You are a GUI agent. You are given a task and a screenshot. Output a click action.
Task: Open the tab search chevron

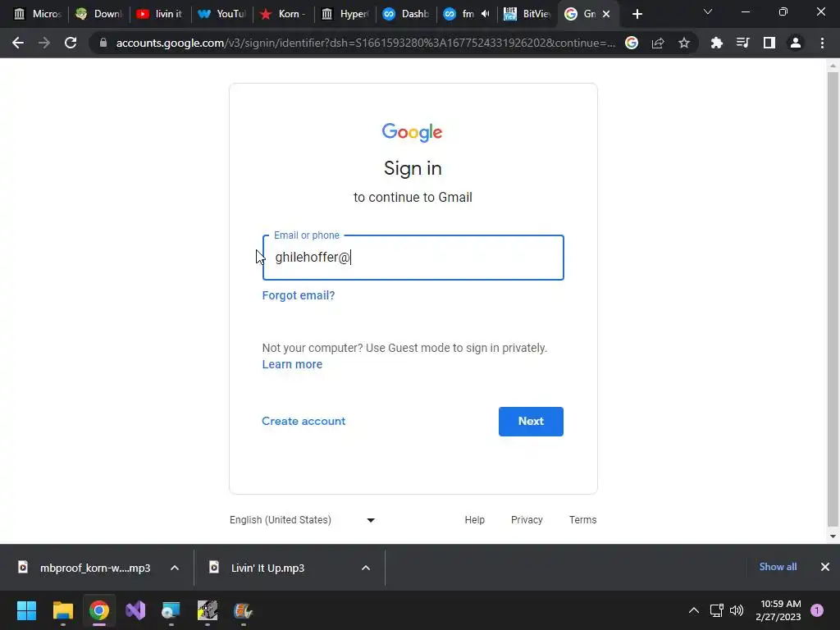[708, 11]
